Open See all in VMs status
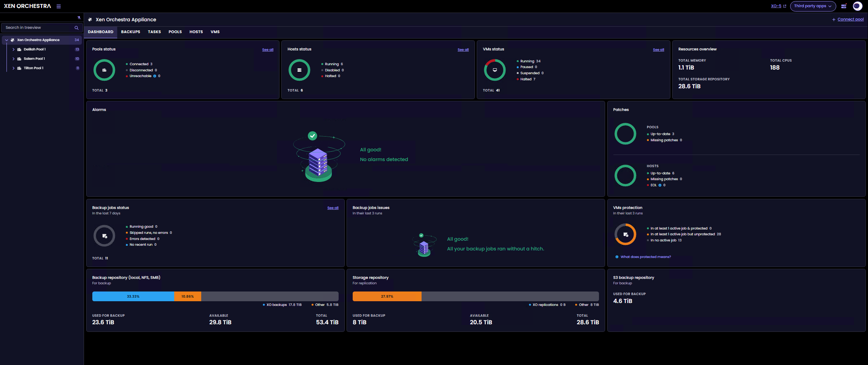The height and width of the screenshot is (365, 868). coord(658,50)
